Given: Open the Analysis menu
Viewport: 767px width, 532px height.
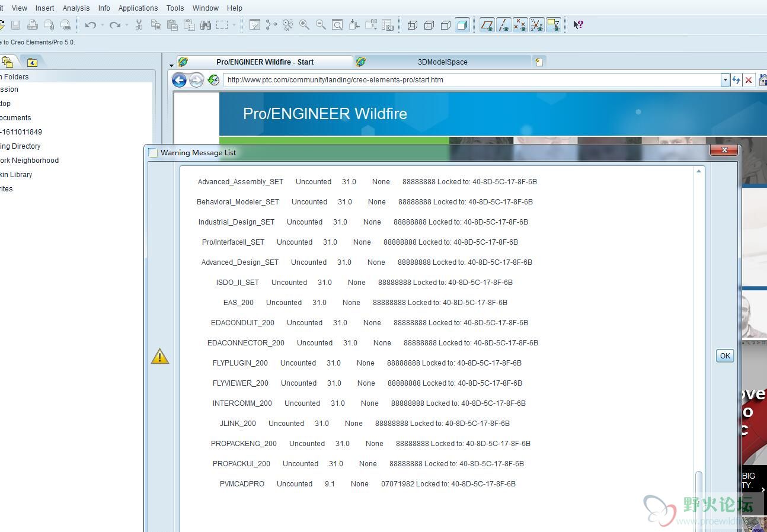Looking at the screenshot, I should pos(76,8).
